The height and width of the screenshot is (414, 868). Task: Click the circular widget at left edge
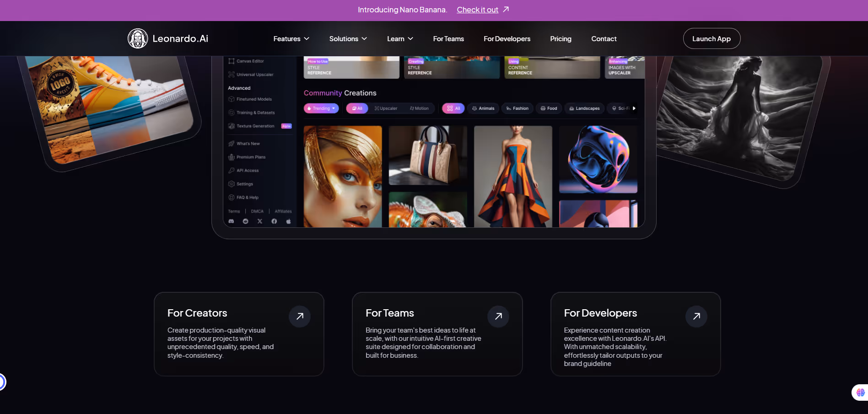pyautogui.click(x=2, y=382)
